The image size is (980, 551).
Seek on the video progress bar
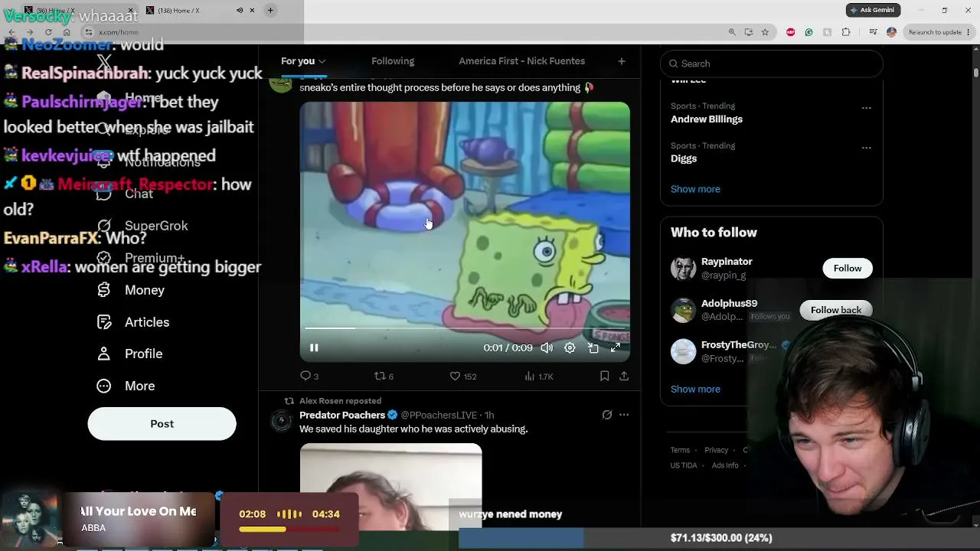coord(465,328)
